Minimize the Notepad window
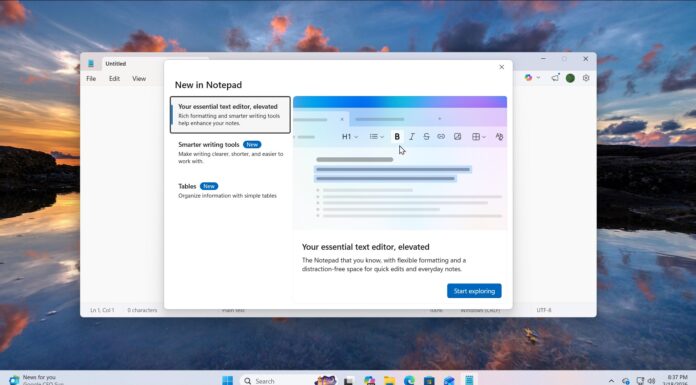The width and height of the screenshot is (696, 385). coord(543,59)
